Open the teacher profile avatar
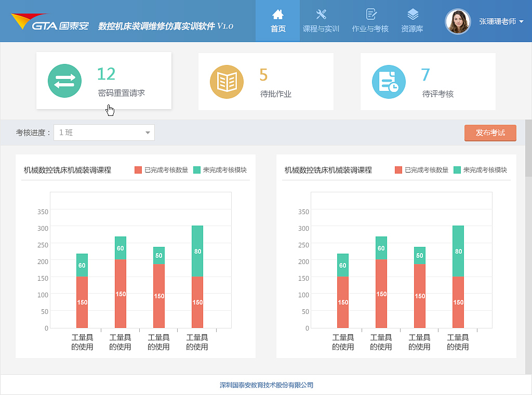Screen dimensions: 532x395 (x=458, y=22)
